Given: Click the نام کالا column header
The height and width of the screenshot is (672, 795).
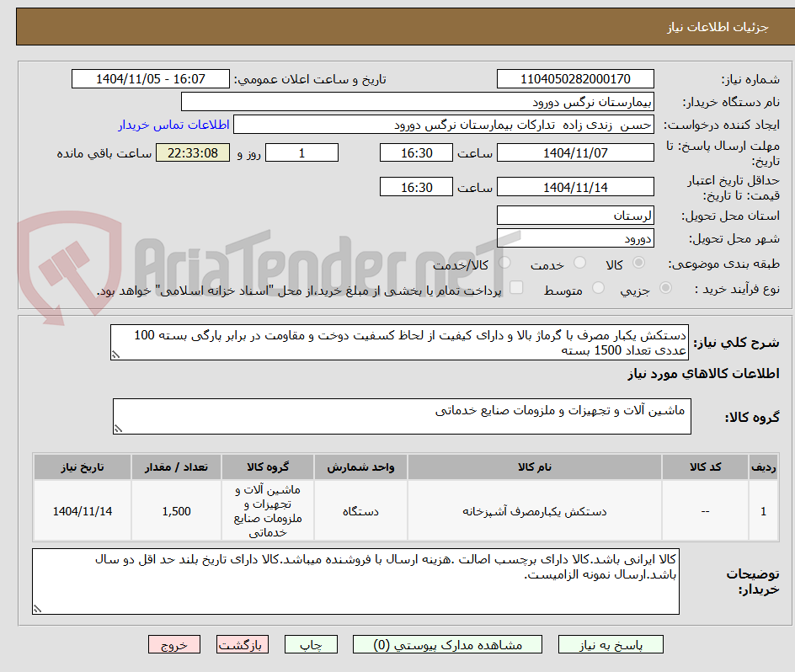Looking at the screenshot, I should [535, 467].
